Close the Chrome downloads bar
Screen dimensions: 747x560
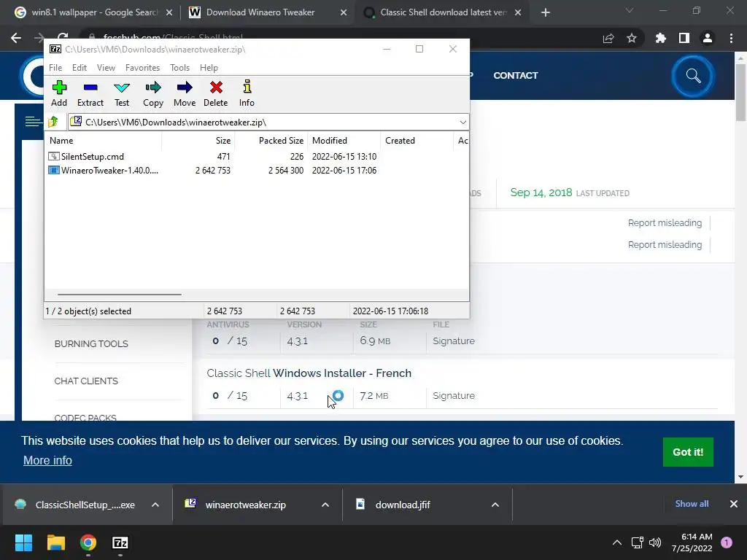click(x=734, y=504)
